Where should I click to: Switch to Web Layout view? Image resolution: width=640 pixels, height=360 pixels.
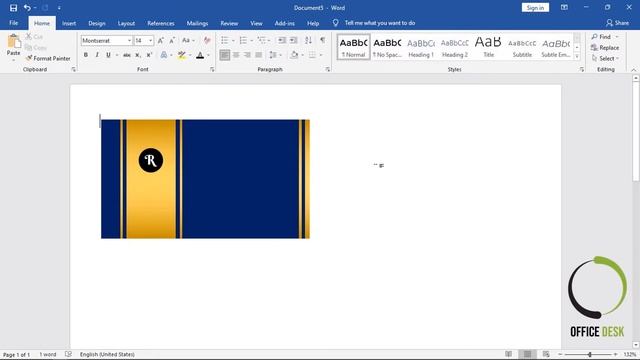[546, 354]
